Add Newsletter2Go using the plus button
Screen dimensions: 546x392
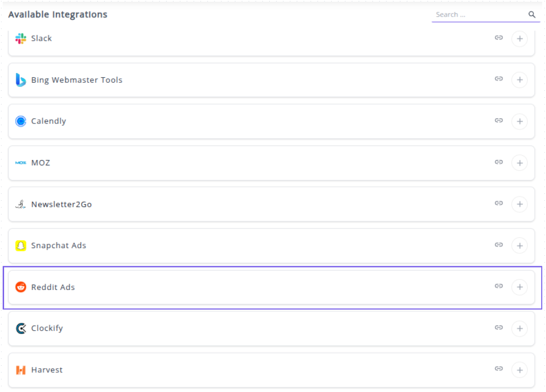click(x=519, y=204)
